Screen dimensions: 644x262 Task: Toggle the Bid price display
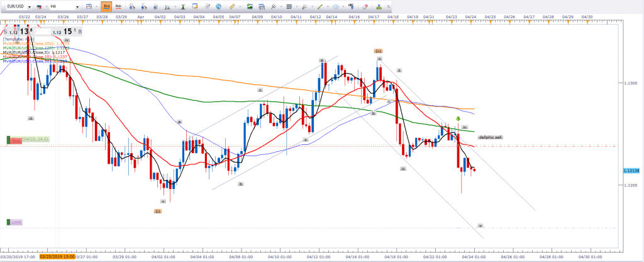108,5
